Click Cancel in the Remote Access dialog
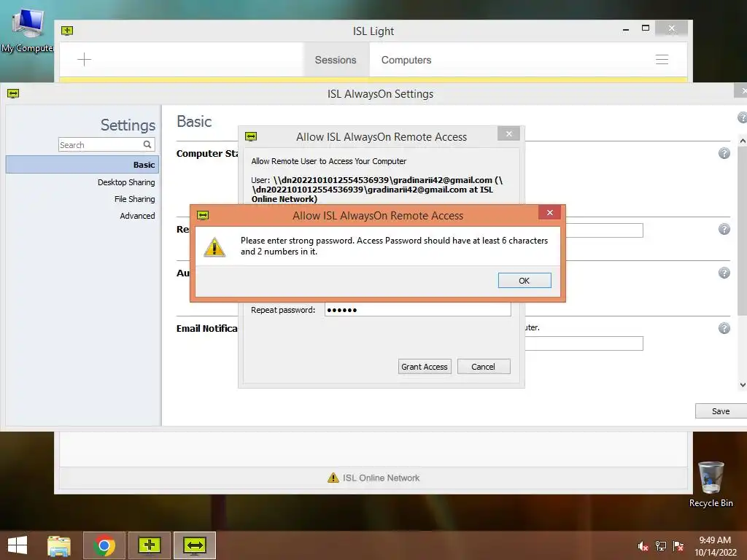 pos(484,367)
